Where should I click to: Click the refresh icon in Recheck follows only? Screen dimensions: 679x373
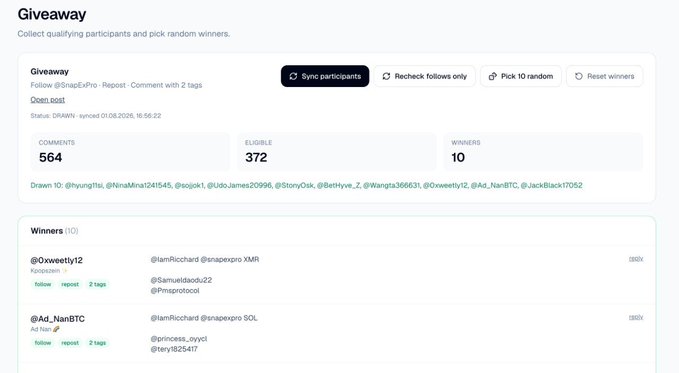[386, 76]
